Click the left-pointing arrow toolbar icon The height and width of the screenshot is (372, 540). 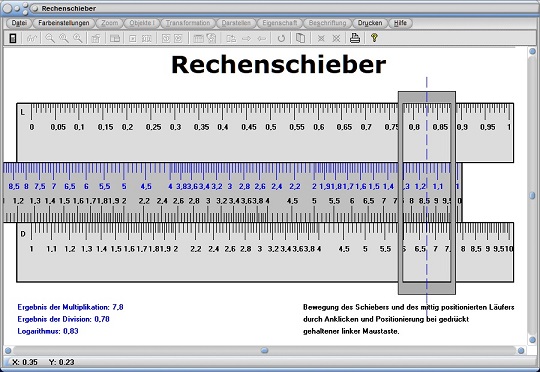(x=262, y=38)
